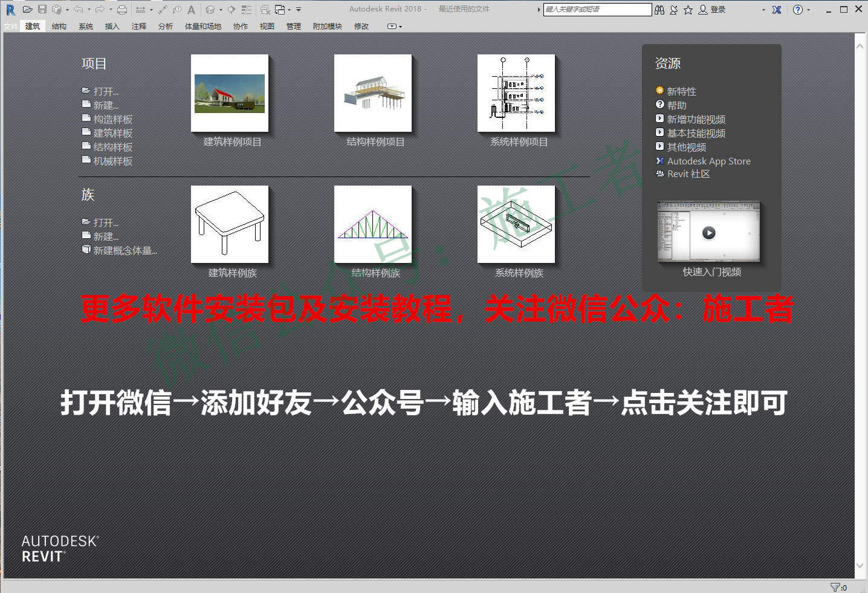Click the vertical scrollbar down arrow

pyautogui.click(x=860, y=566)
